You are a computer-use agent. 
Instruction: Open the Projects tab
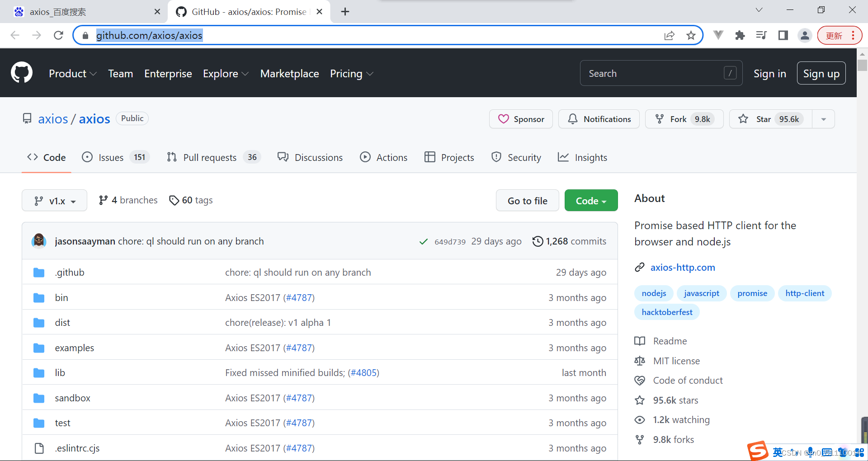point(449,157)
